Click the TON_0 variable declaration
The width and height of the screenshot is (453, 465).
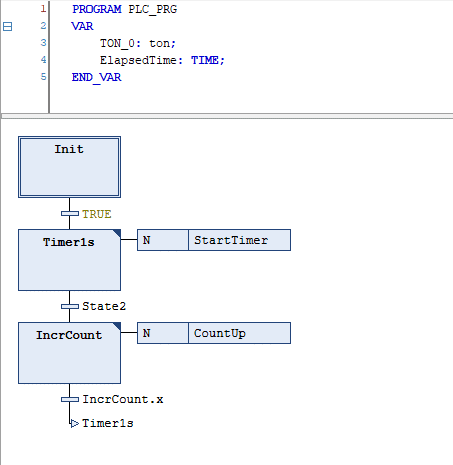pos(137,43)
